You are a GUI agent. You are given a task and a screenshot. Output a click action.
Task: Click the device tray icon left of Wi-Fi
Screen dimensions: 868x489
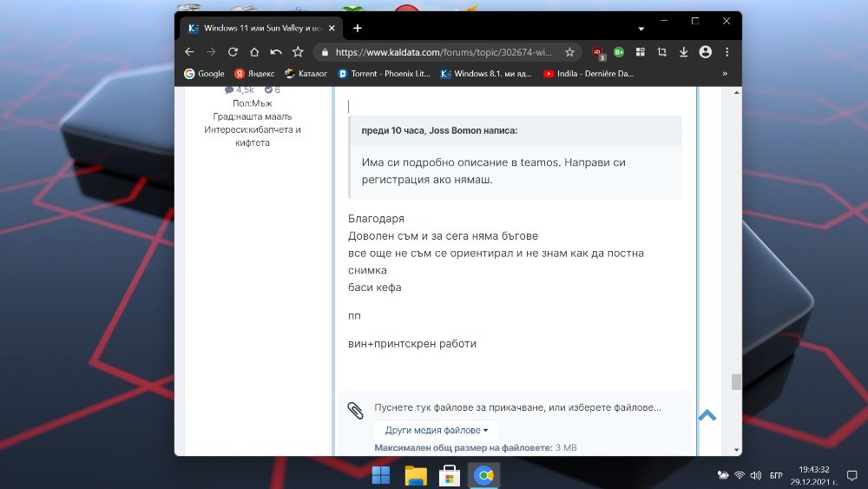point(723,475)
